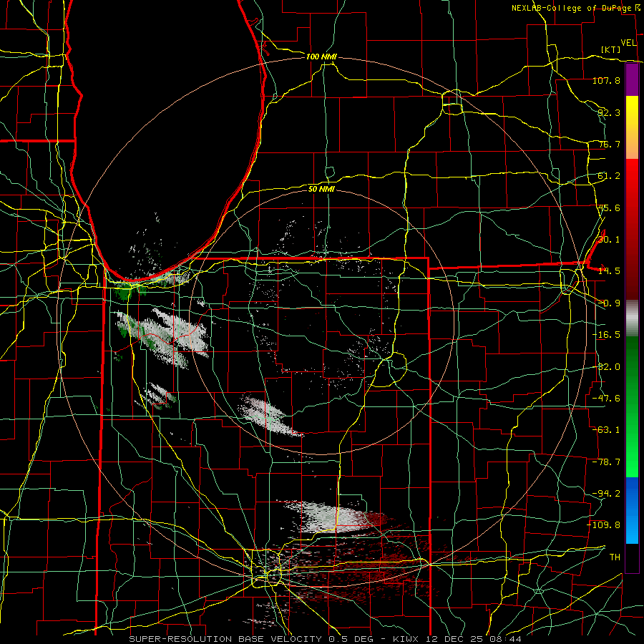644x644 pixels.
Task: Click the 30.1 velocity scale value
Action: tap(609, 240)
